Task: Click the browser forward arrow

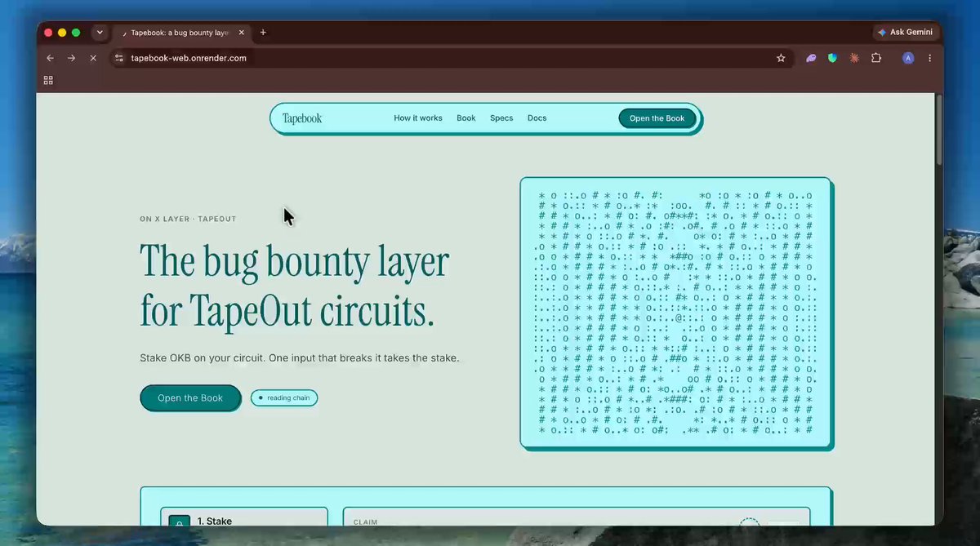Action: pyautogui.click(x=71, y=58)
